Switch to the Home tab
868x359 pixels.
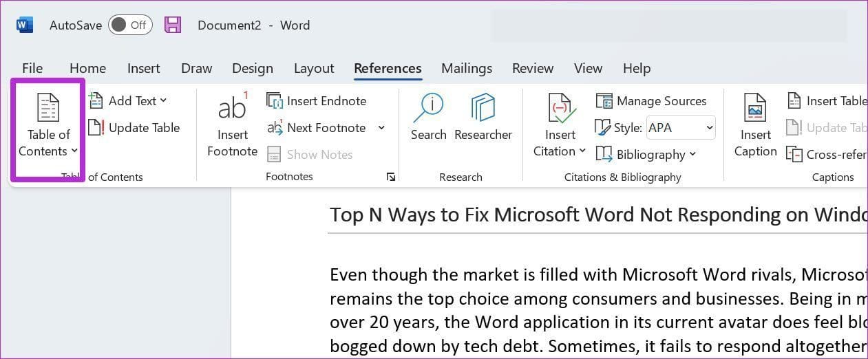[x=87, y=68]
